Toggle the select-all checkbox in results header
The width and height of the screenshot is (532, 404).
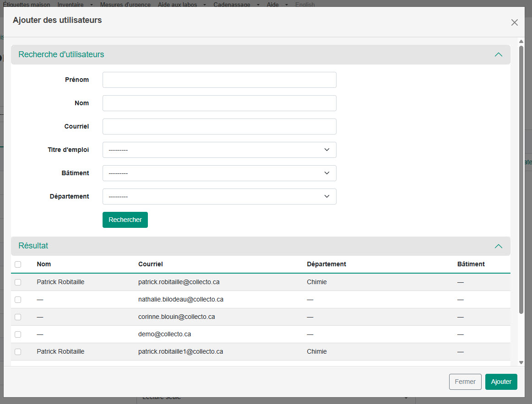[x=18, y=264]
